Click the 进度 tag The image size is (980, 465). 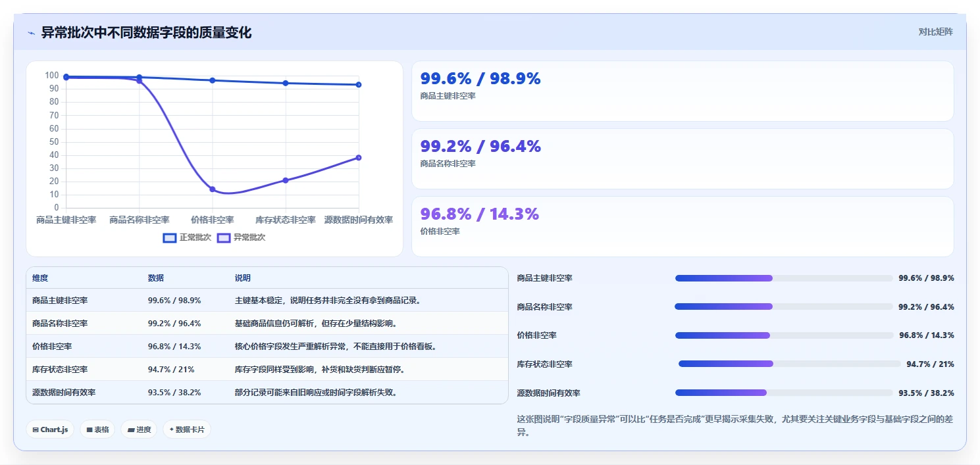pos(139,429)
